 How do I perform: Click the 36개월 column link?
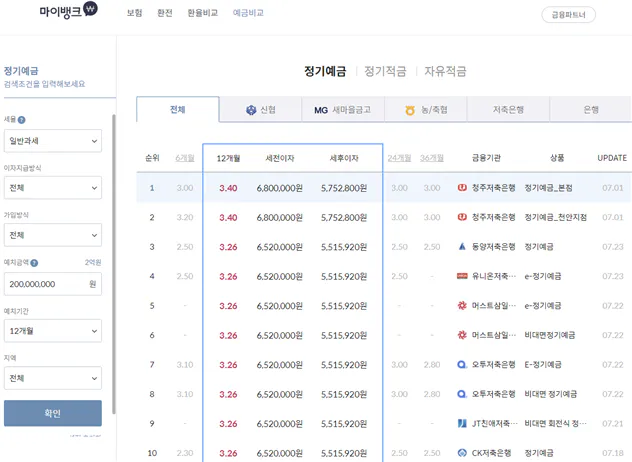(432, 158)
